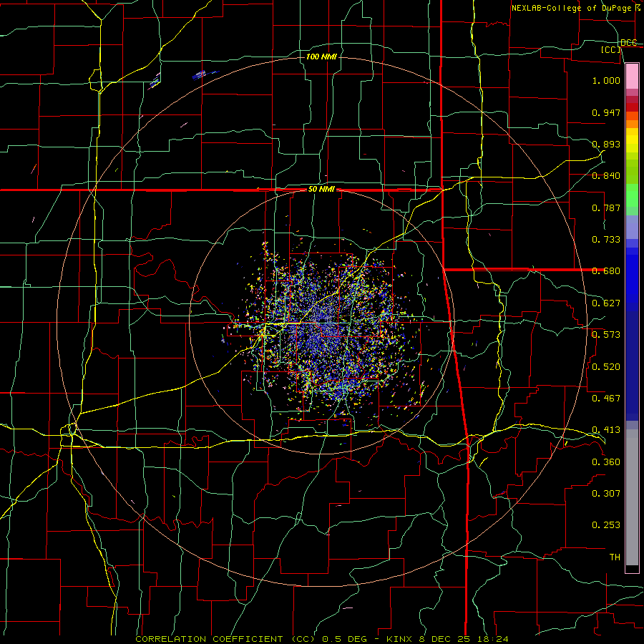Screen dimensions: 644x644
Task: Click the 0.253 color scale value
Action: click(606, 525)
